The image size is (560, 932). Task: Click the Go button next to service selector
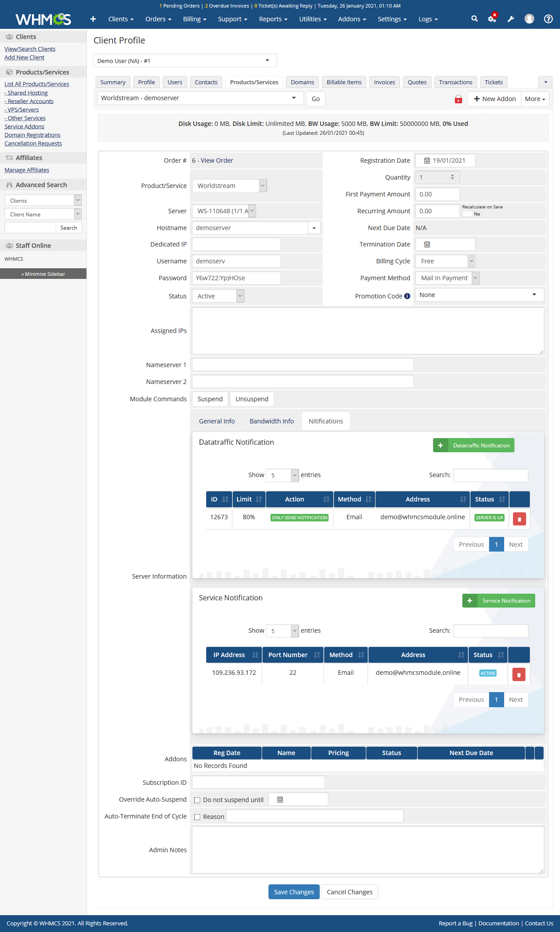[316, 99]
